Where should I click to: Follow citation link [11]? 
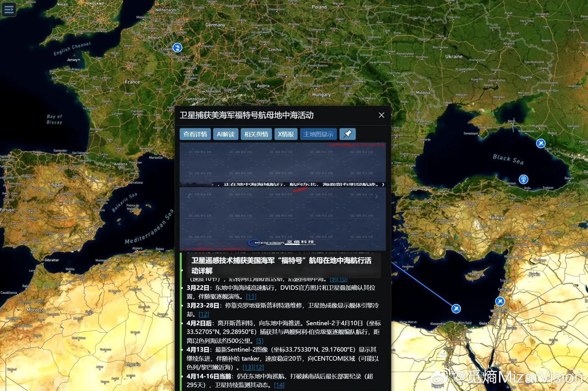click(251, 296)
